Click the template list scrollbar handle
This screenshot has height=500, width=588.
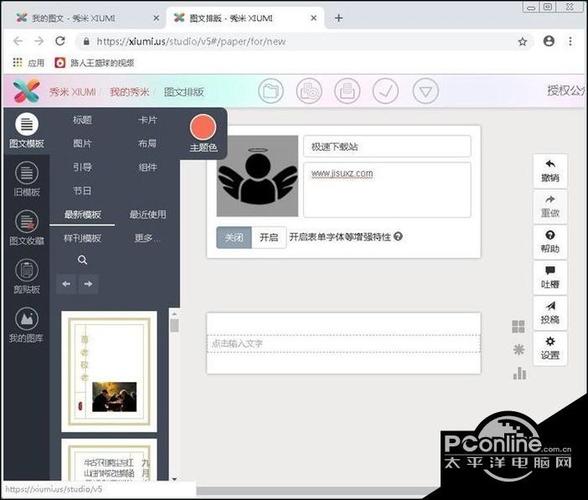(174, 325)
